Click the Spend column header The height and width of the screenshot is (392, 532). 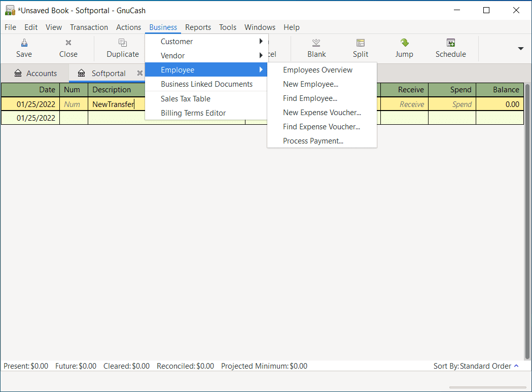(452, 90)
